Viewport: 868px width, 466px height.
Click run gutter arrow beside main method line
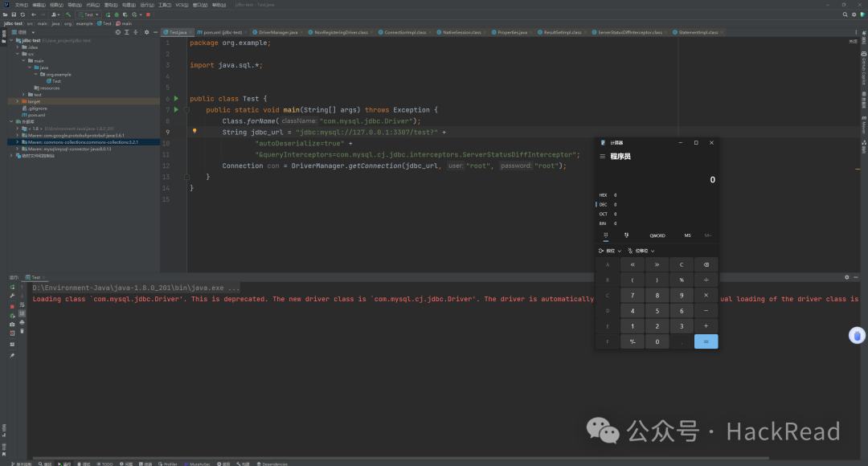coord(177,109)
